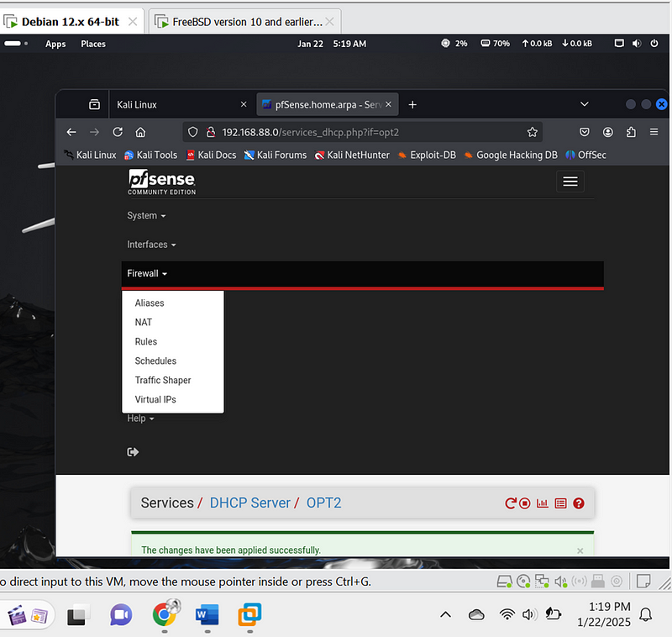Click the OPT2 breadcrumb link
Image resolution: width=672 pixels, height=637 pixels.
(x=323, y=503)
